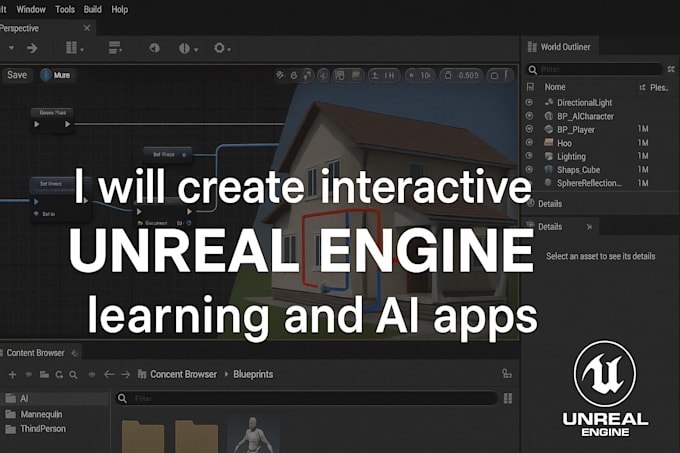Click the Bet Waqa blueprint node

click(x=167, y=154)
